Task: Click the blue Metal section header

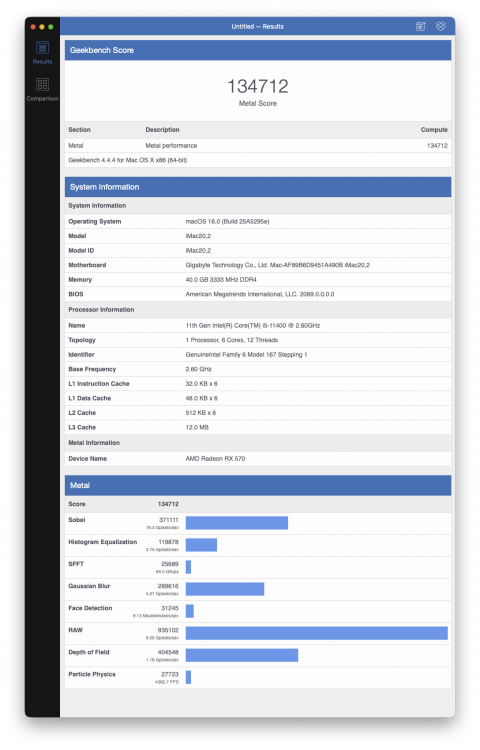Action: (x=258, y=485)
